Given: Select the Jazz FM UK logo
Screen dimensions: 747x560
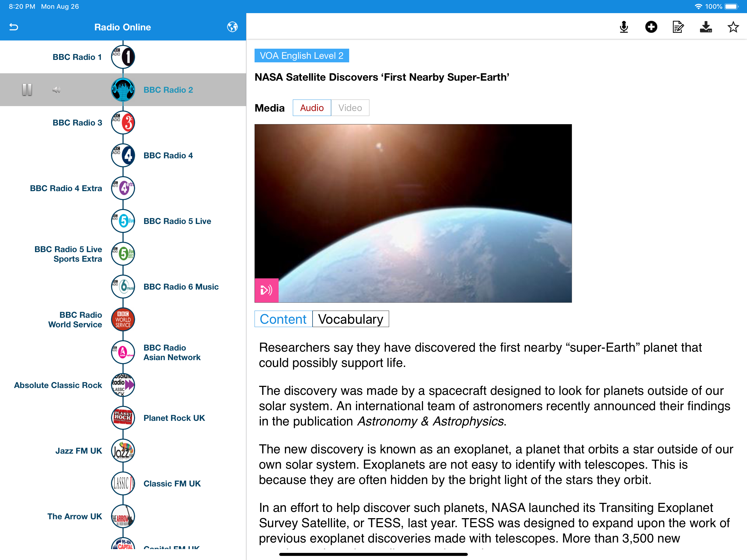Looking at the screenshot, I should coord(123,451).
